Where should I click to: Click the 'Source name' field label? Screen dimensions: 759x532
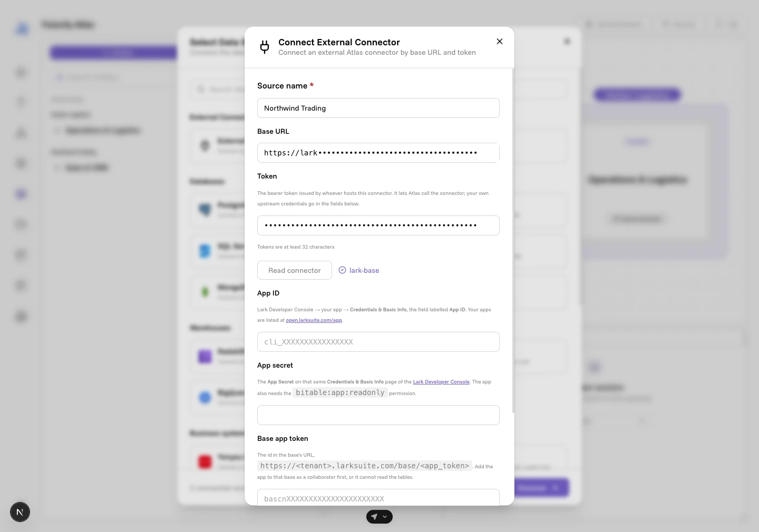point(282,86)
